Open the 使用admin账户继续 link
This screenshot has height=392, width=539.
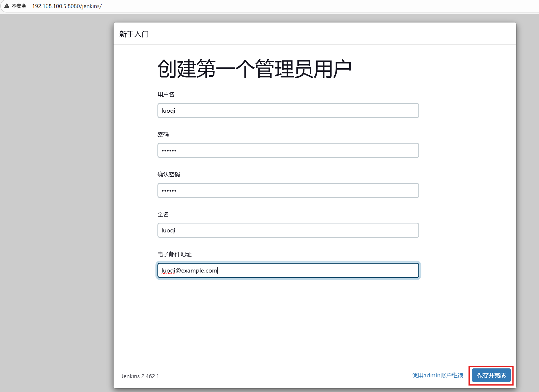(437, 375)
